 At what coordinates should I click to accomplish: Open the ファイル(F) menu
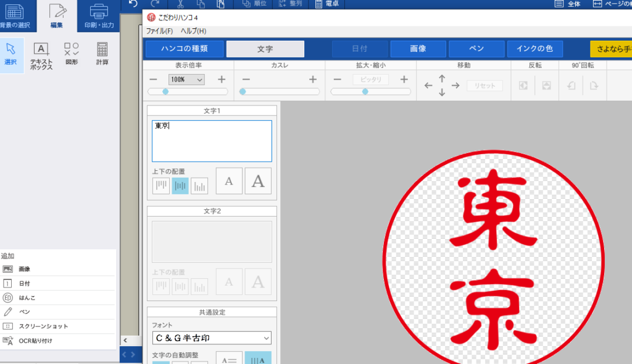(159, 31)
